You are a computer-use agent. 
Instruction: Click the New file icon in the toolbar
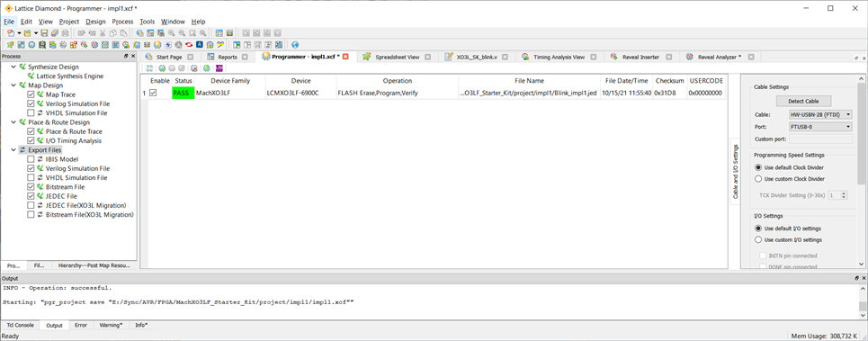[x=11, y=33]
